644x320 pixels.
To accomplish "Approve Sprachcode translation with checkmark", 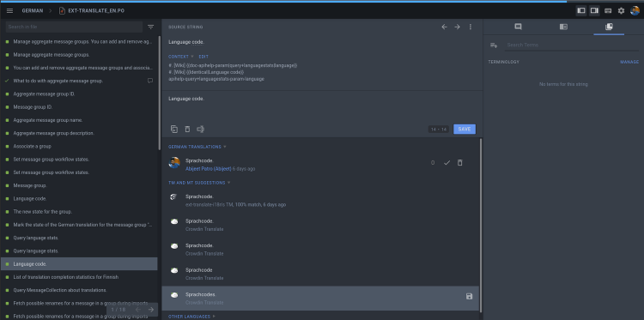I will click(447, 163).
